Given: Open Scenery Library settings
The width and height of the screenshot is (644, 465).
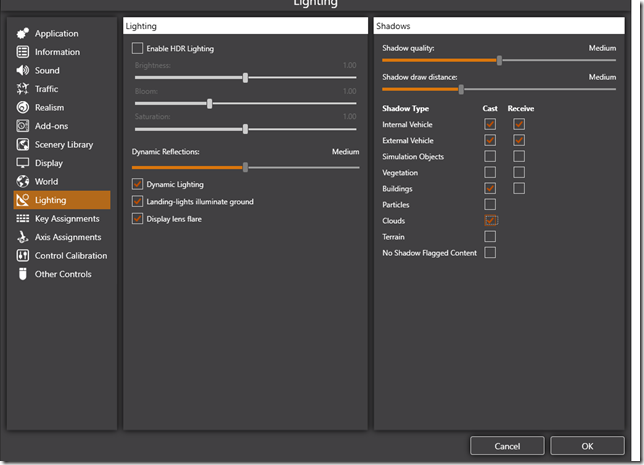Looking at the screenshot, I should (x=64, y=144).
